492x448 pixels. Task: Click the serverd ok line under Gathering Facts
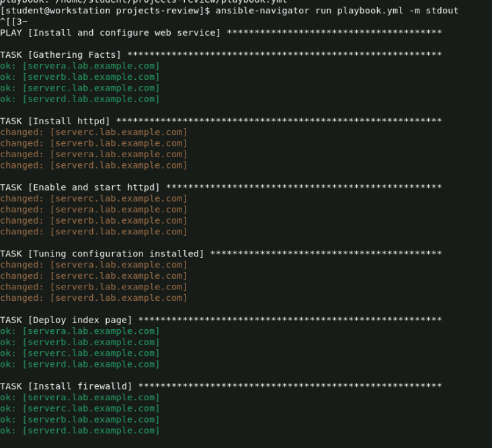tap(80, 99)
